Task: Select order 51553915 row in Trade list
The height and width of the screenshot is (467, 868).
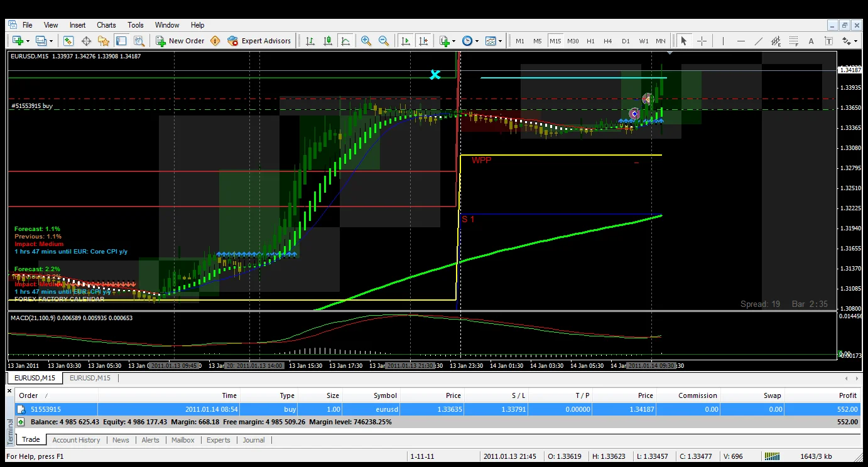Action: pos(251,409)
